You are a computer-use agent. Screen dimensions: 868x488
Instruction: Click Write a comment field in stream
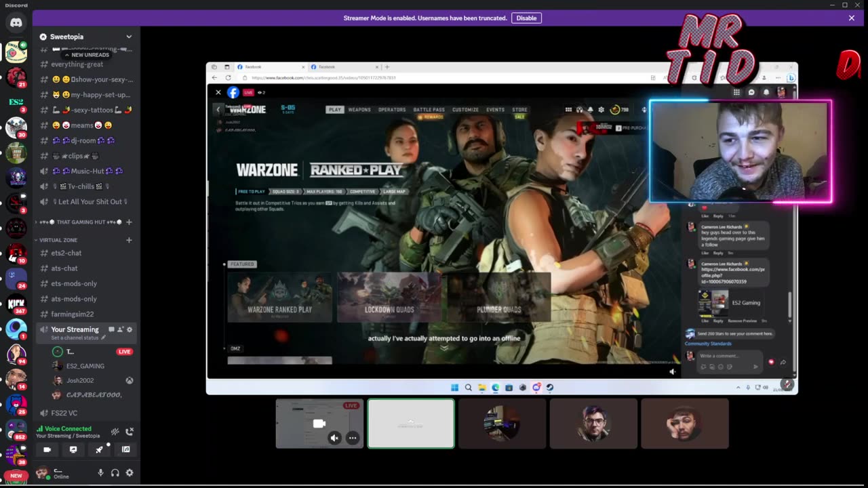tap(730, 356)
